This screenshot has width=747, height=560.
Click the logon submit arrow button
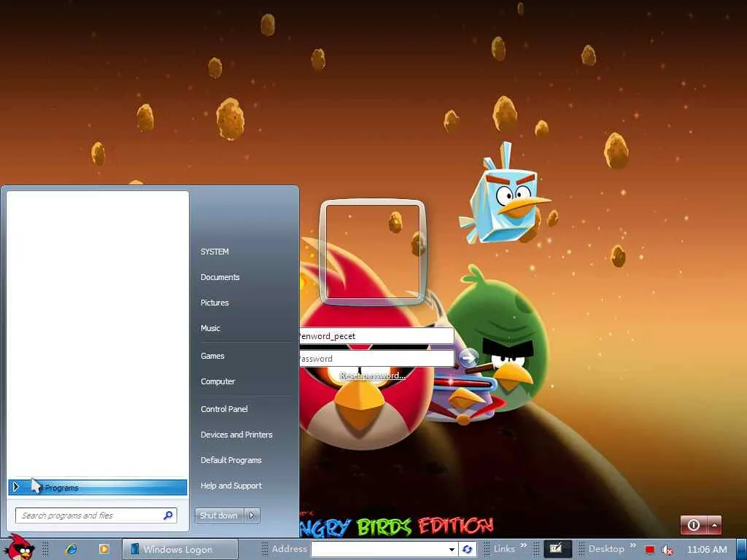pyautogui.click(x=469, y=357)
